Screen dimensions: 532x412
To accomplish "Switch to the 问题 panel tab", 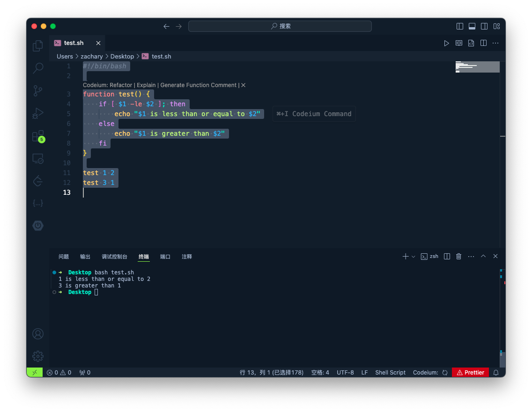I will (64, 257).
